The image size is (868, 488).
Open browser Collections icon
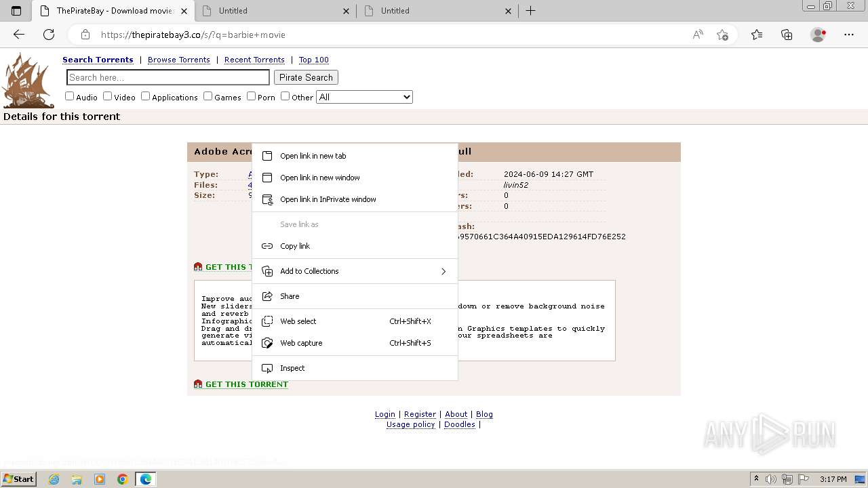[787, 35]
